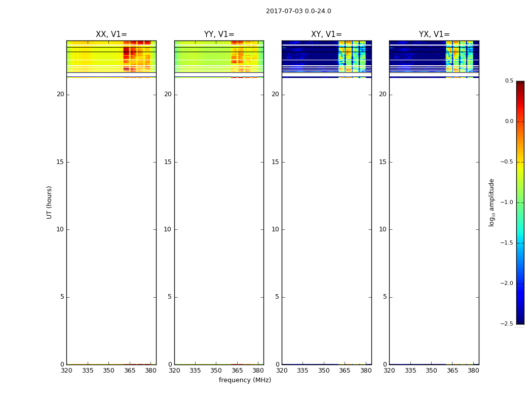Click the "UT (hours)" y-axis label

click(49, 202)
